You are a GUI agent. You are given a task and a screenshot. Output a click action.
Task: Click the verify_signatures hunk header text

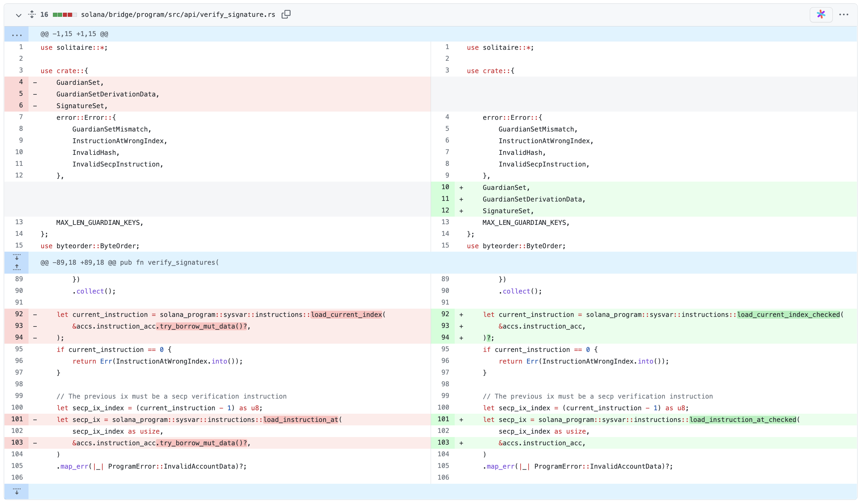pyautogui.click(x=129, y=263)
